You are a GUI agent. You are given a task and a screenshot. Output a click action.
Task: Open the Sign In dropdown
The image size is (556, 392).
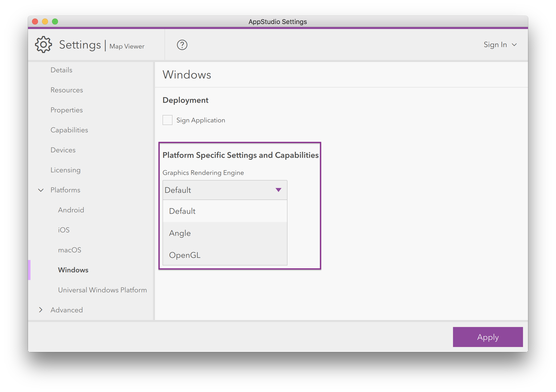[500, 45]
